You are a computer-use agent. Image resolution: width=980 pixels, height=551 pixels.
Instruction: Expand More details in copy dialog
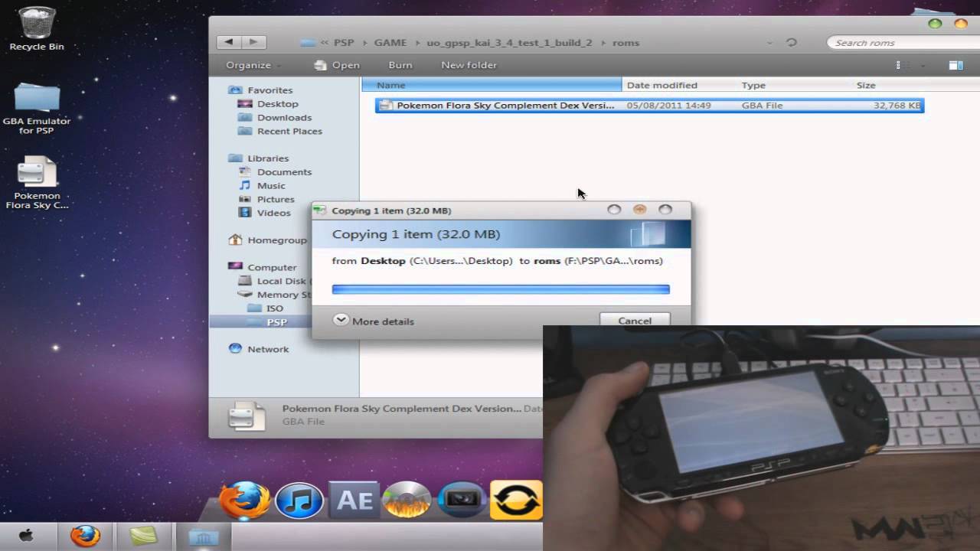[374, 321]
